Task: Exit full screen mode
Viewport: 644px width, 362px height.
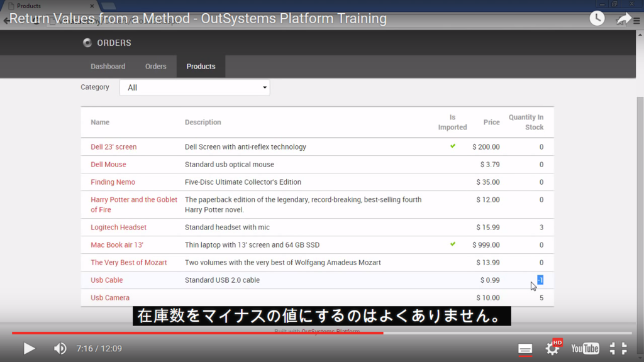Action: (618, 348)
